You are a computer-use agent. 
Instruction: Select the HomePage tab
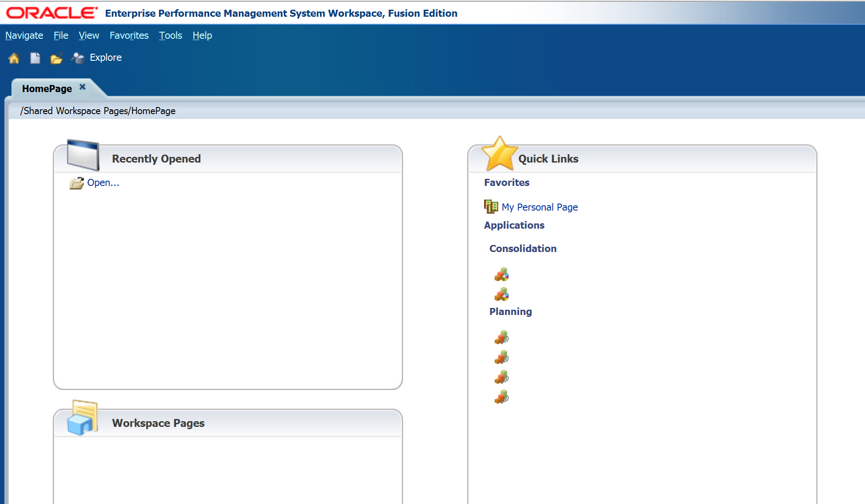coord(47,89)
